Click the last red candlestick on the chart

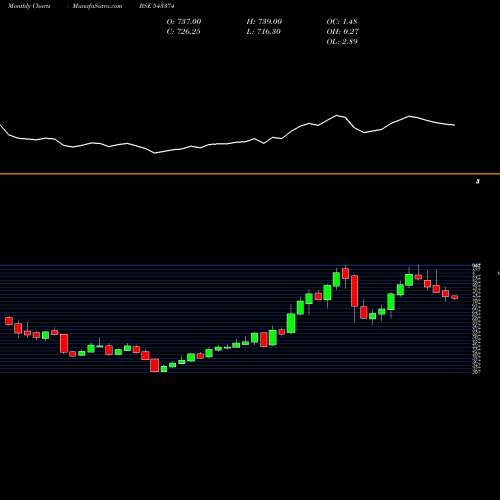[x=455, y=297]
